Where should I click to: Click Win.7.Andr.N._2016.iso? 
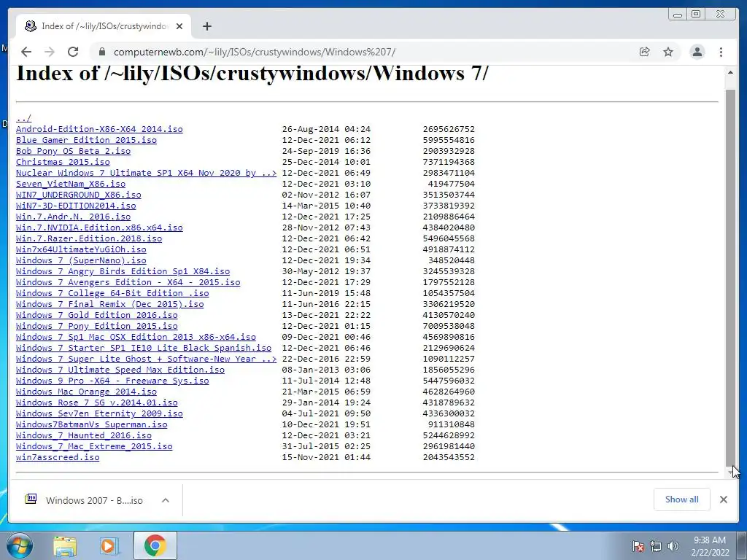click(73, 217)
